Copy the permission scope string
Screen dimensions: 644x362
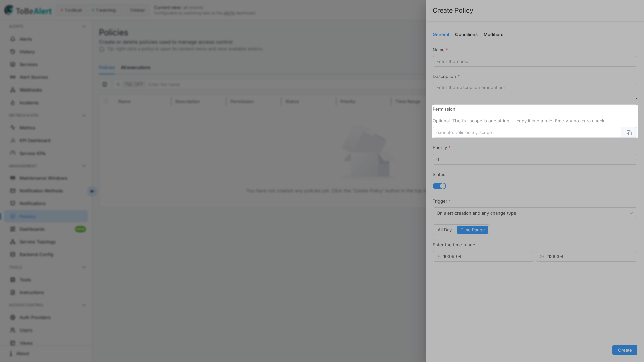[629, 133]
